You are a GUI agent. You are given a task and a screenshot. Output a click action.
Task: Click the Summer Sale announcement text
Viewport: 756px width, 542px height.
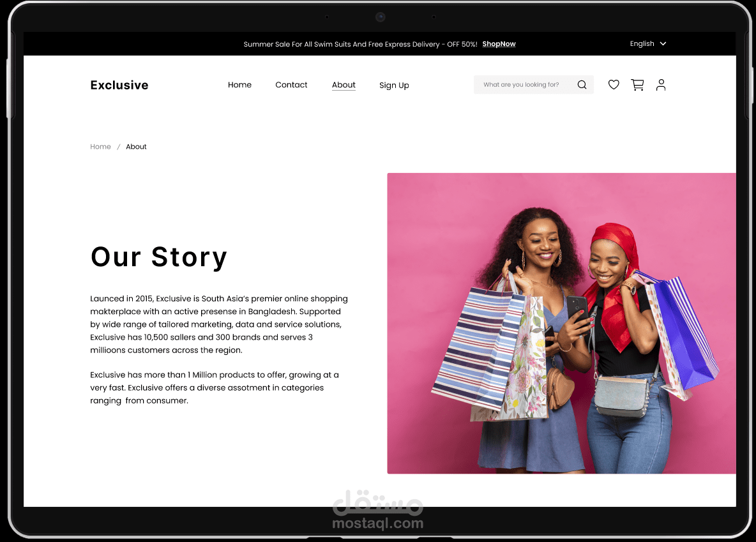360,44
